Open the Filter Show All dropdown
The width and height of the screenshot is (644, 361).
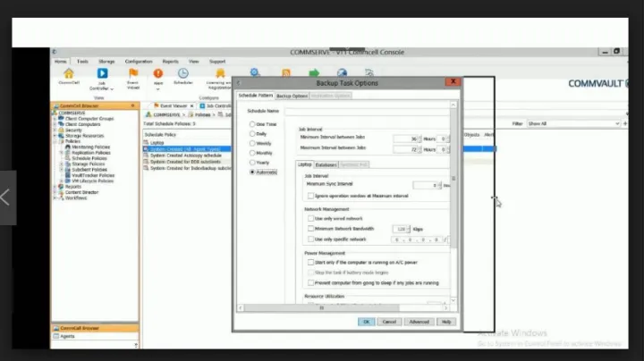572,123
